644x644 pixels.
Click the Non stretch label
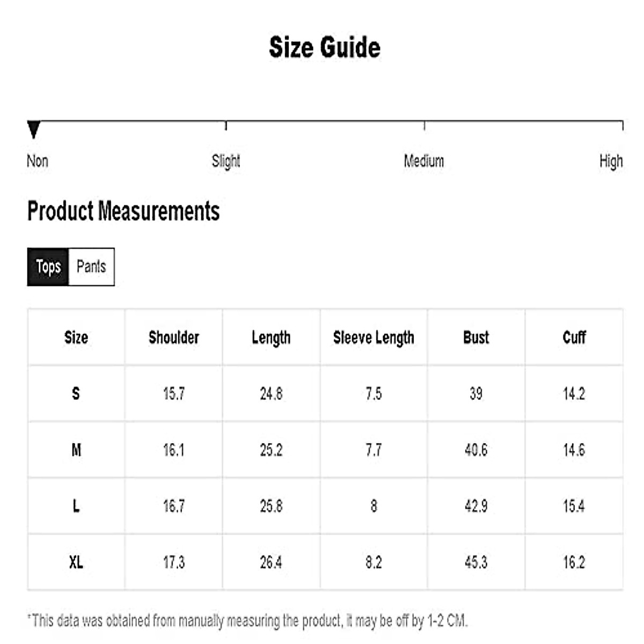(38, 161)
